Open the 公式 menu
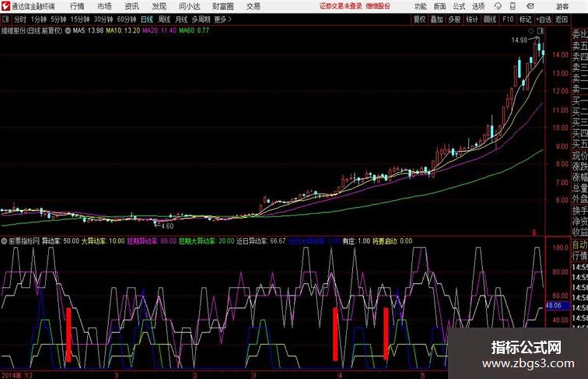Viewport: 588px width, 379px height. pos(459,6)
